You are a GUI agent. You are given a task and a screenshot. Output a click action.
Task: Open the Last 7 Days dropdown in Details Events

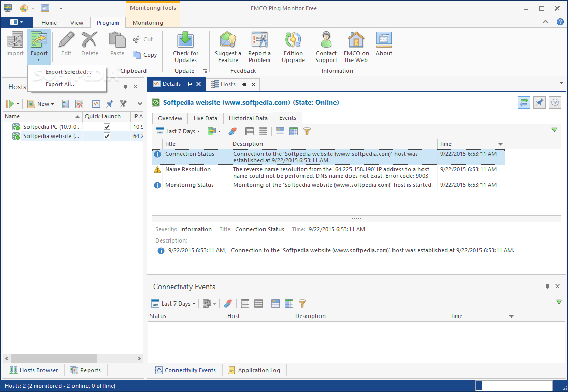point(178,131)
